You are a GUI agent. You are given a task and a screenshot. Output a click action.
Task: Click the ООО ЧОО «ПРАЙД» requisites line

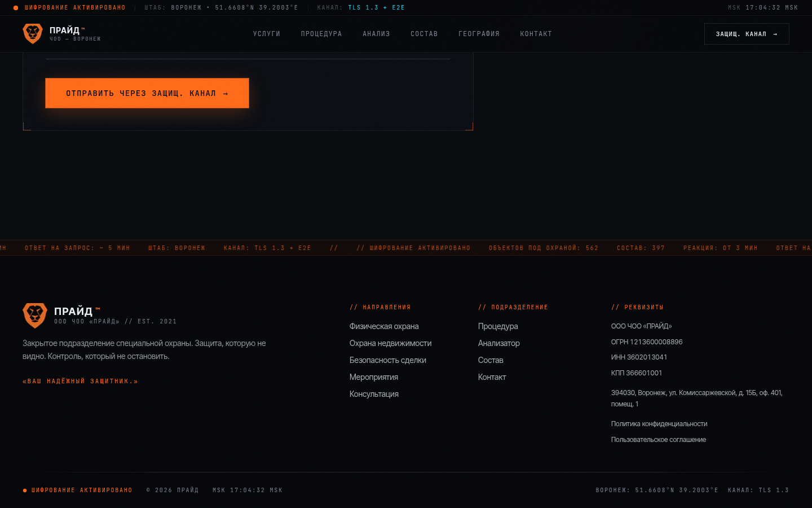pos(642,326)
